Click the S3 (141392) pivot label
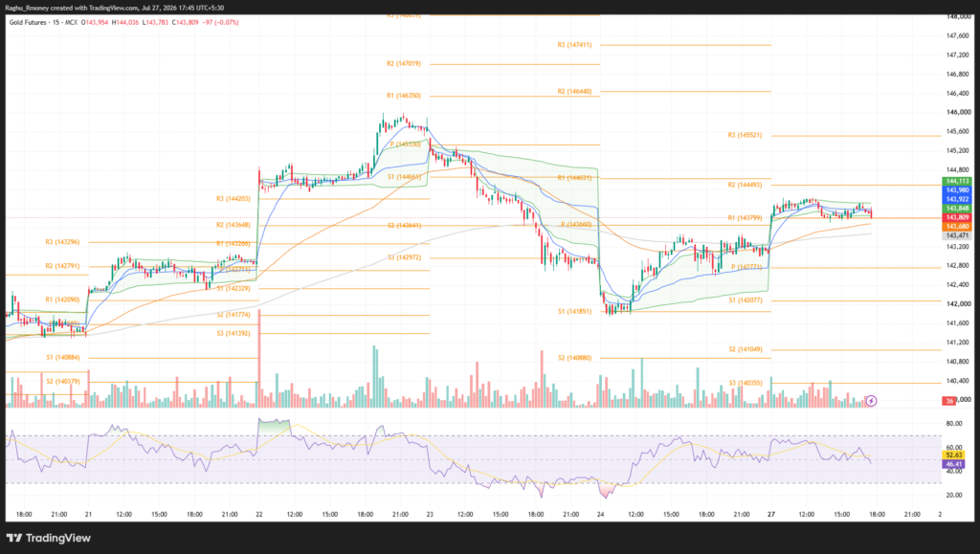 point(234,334)
